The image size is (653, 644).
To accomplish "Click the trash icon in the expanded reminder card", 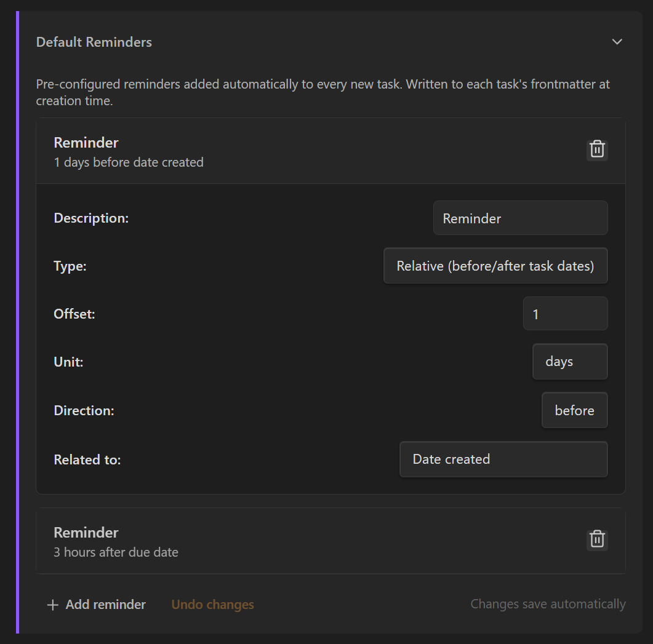I will coord(596,149).
